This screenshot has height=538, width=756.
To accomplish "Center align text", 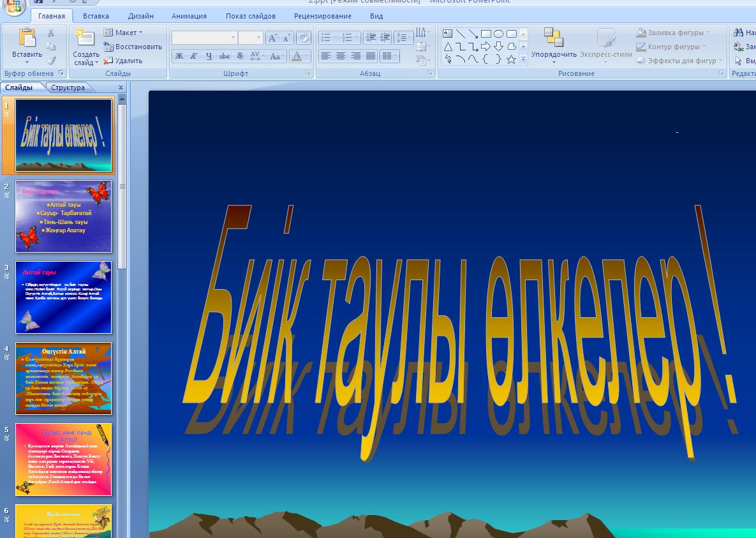I will 341,56.
